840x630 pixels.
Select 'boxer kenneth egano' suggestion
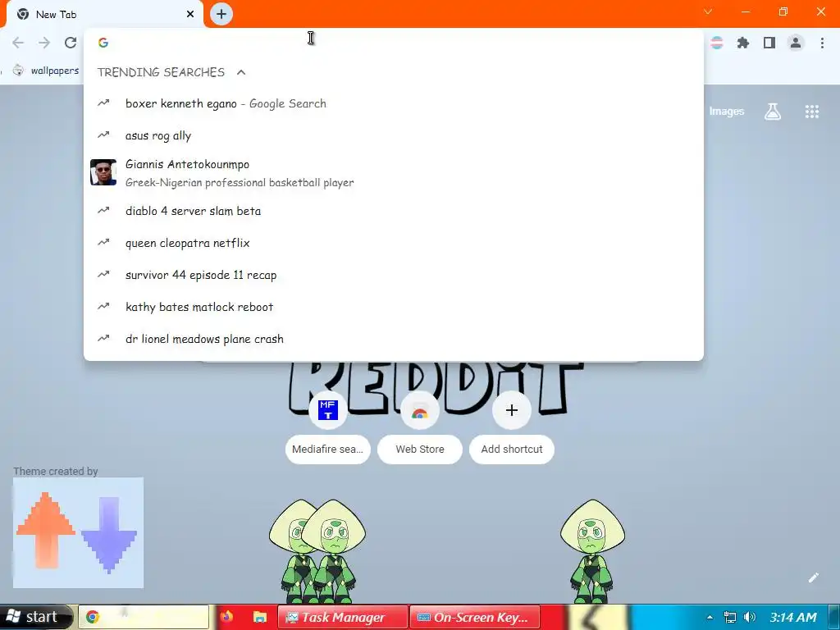click(x=393, y=104)
